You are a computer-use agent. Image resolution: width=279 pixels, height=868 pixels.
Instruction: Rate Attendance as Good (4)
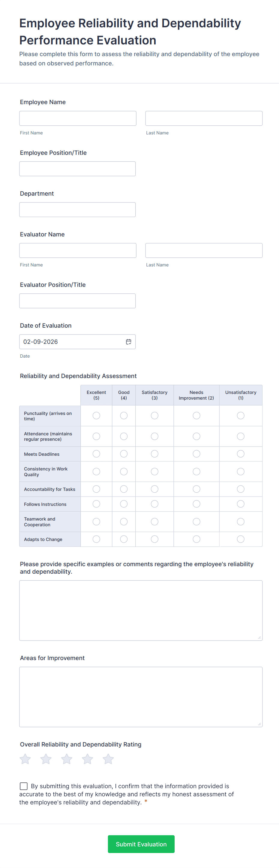coord(124,436)
